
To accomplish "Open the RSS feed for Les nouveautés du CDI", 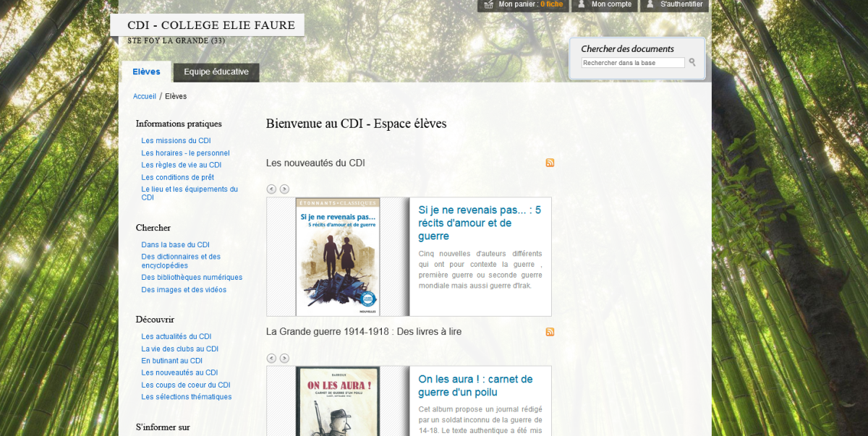I will 550,163.
